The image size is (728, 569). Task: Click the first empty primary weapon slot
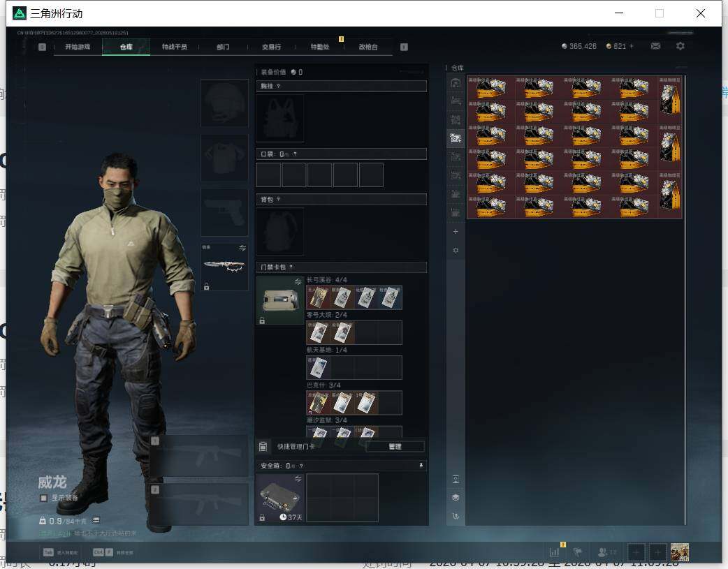click(200, 456)
